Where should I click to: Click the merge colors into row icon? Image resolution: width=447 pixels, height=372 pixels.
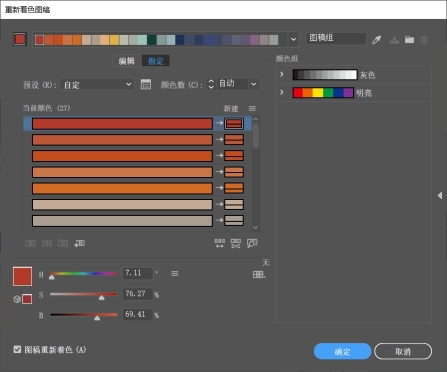pos(30,243)
